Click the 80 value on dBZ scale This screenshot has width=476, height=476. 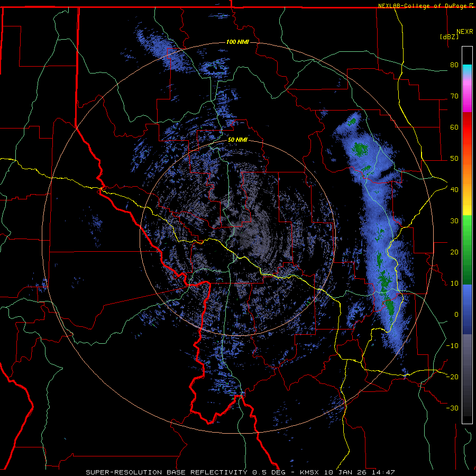click(x=454, y=65)
